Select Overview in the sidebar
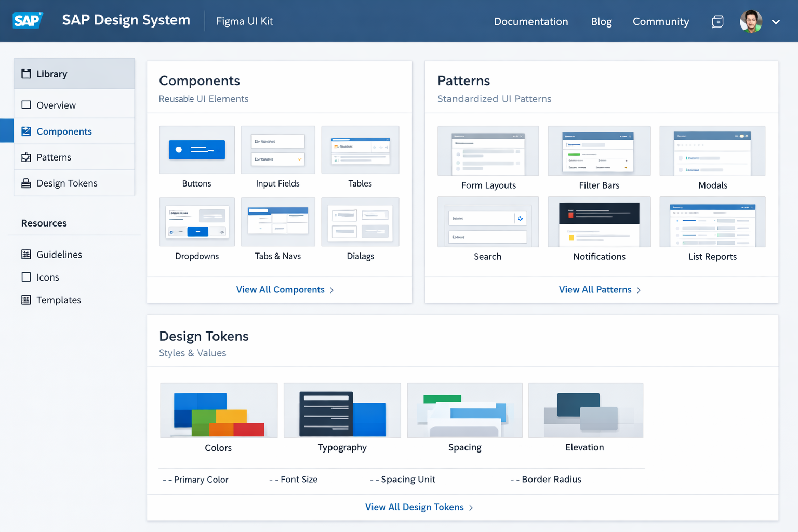 tap(74, 105)
